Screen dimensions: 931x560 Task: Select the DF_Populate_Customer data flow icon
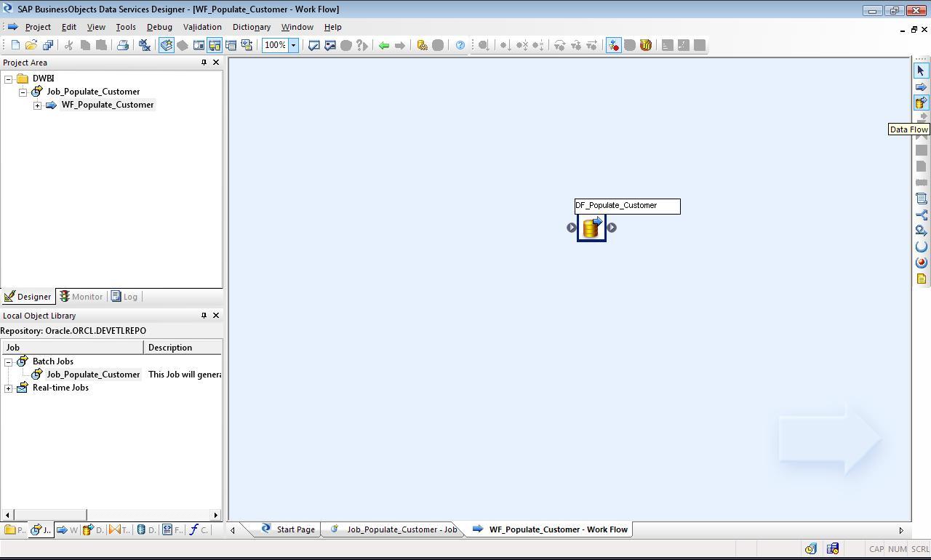coord(591,228)
